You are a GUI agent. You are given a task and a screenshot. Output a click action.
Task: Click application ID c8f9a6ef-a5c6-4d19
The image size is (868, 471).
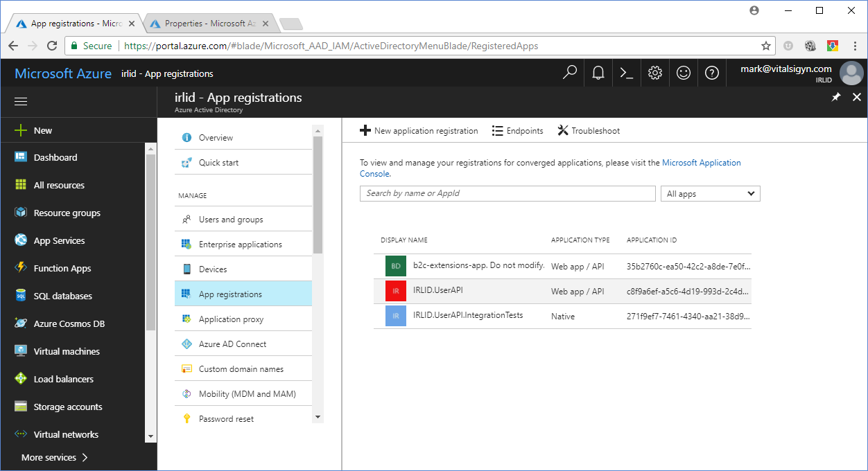pos(688,292)
